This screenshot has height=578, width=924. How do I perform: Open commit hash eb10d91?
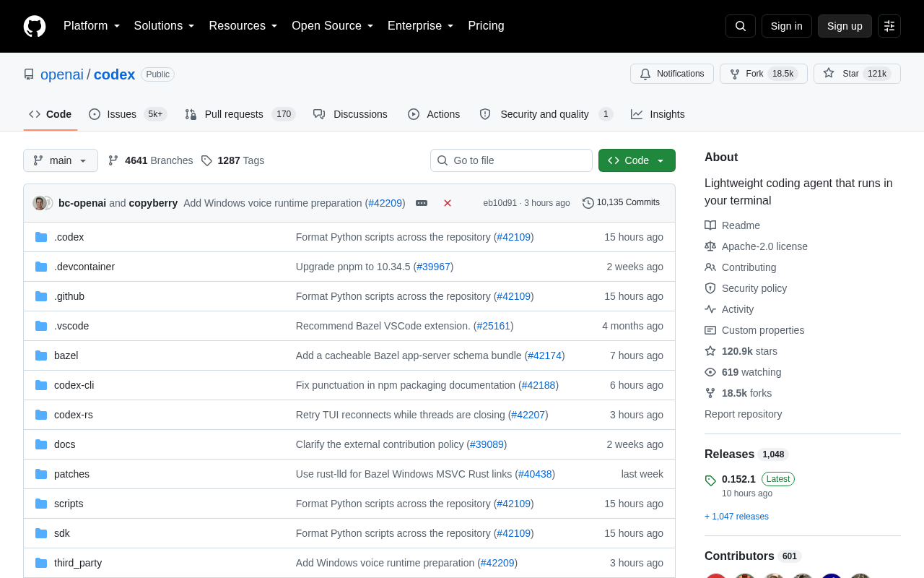pyautogui.click(x=500, y=203)
